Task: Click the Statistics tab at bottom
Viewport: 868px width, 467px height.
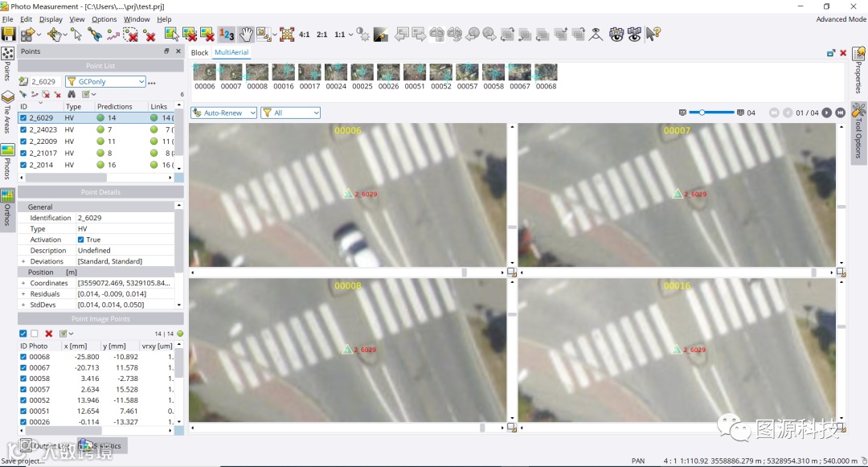Action: point(102,445)
